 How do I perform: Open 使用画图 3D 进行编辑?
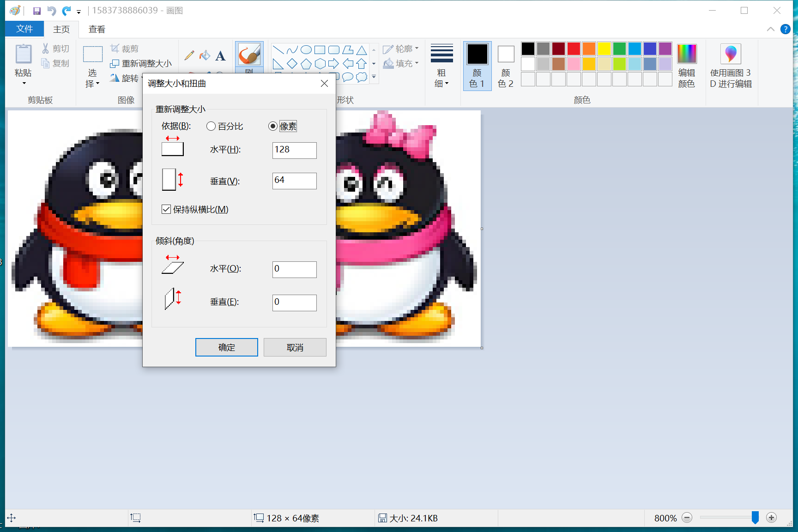(x=731, y=66)
